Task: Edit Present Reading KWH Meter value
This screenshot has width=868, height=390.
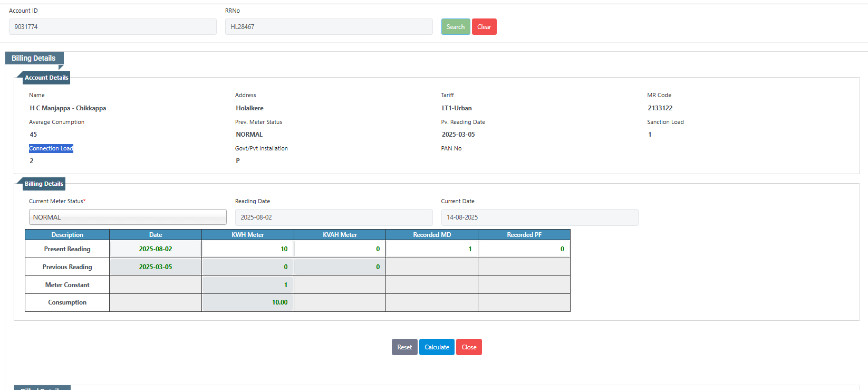Action: [x=248, y=249]
